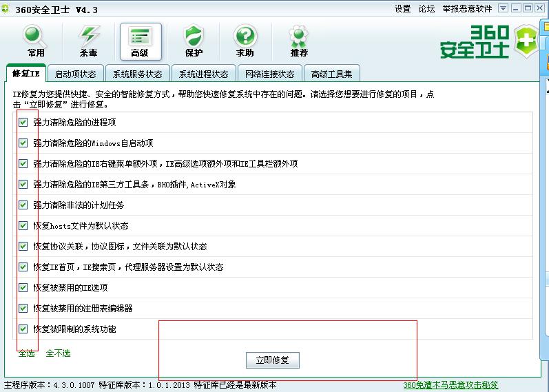Open 设置 in the title bar

coord(403,9)
